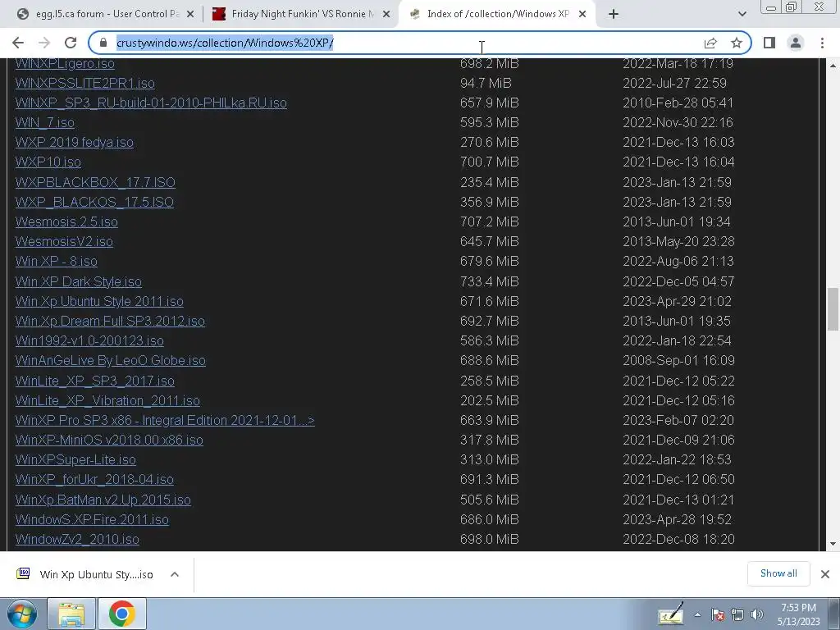Expand the tab search dropdown arrow
Image resolution: width=840 pixels, height=630 pixels.
[x=742, y=14]
